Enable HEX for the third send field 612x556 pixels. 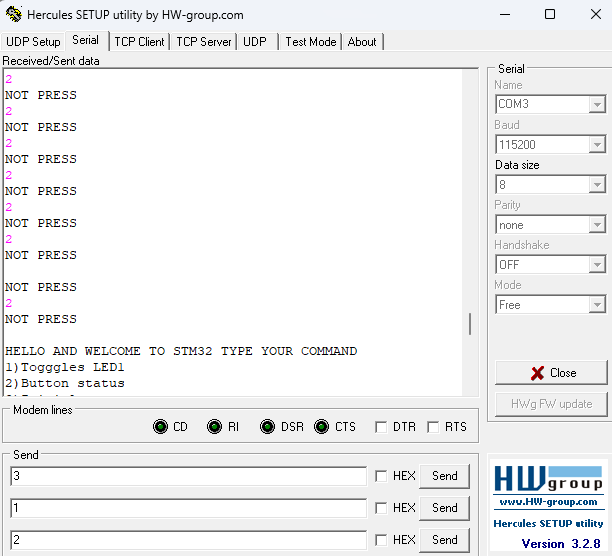[x=381, y=540]
